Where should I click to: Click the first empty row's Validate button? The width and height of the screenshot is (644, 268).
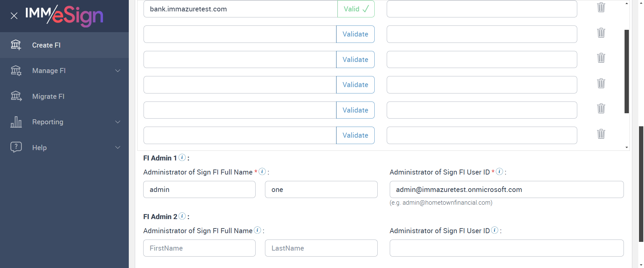[x=355, y=34]
